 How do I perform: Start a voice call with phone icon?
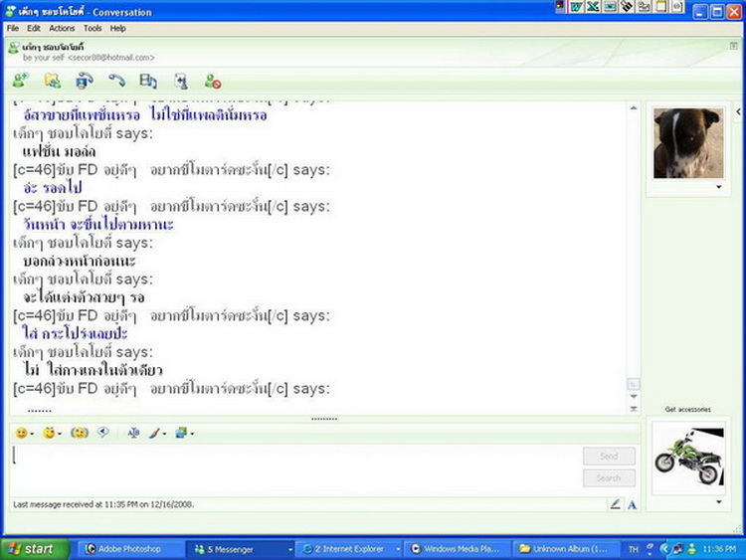116,82
